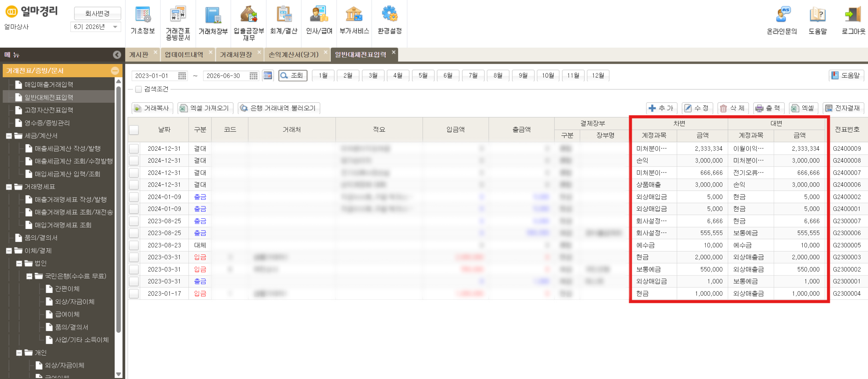The height and width of the screenshot is (379, 868).
Task: Click the sidebar scroll down arrow
Action: tap(118, 374)
